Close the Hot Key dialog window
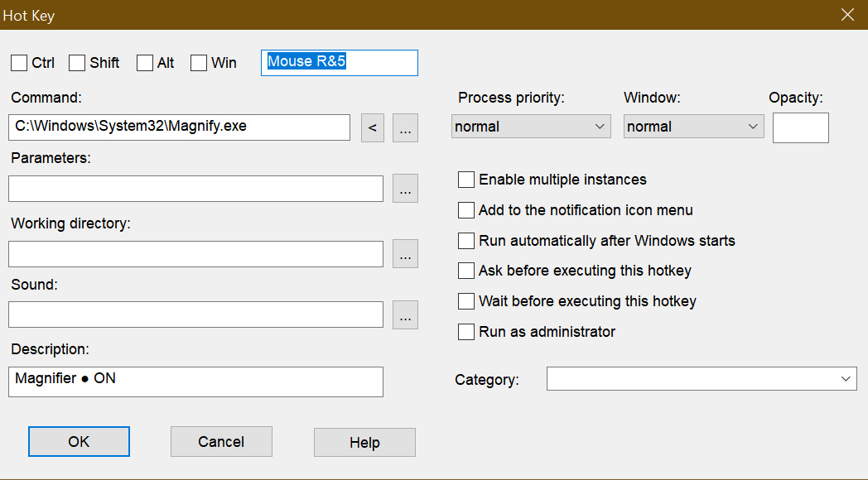868x480 pixels. (x=847, y=15)
